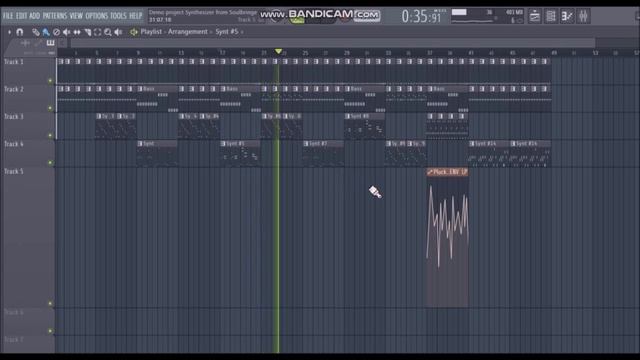Select the Slip tool

pyautogui.click(x=77, y=32)
